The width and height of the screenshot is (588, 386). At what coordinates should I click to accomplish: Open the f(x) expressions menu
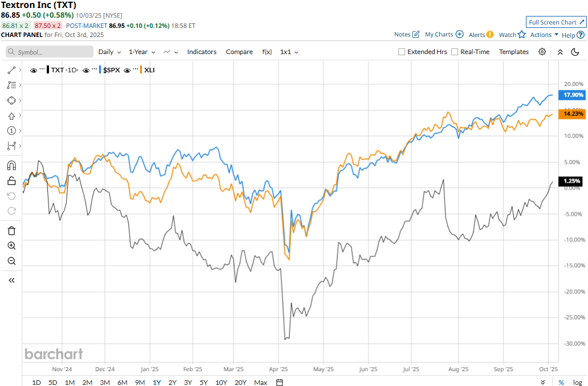coord(267,52)
